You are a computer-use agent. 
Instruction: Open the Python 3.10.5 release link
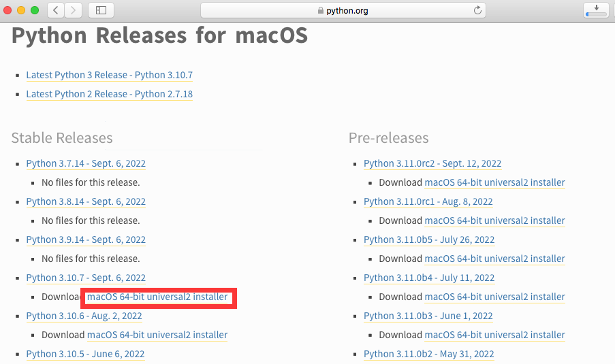pyautogui.click(x=85, y=354)
